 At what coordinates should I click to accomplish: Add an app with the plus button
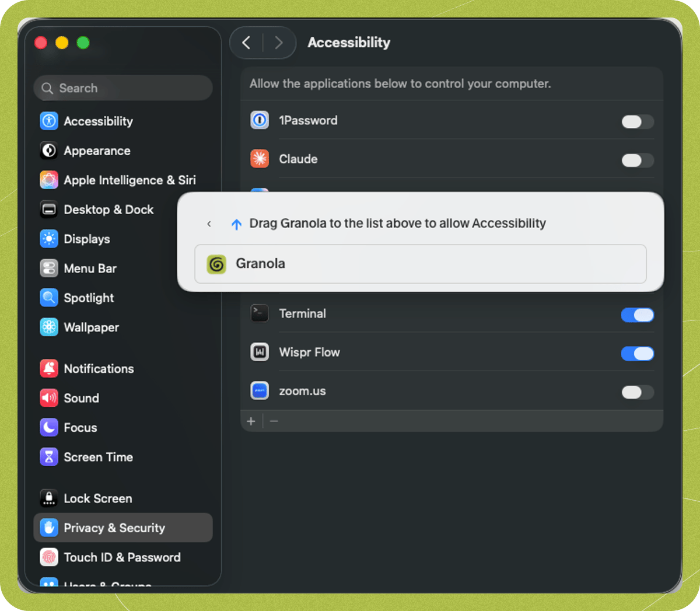click(x=251, y=421)
